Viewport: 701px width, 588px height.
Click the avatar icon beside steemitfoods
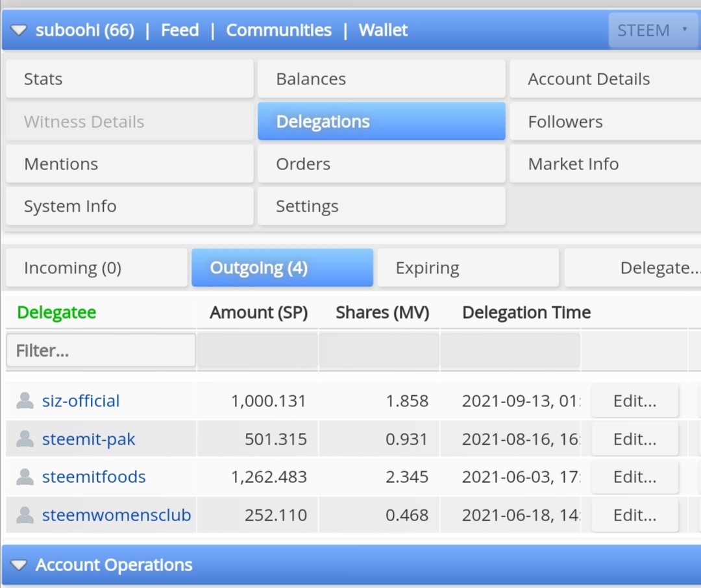pos(25,477)
